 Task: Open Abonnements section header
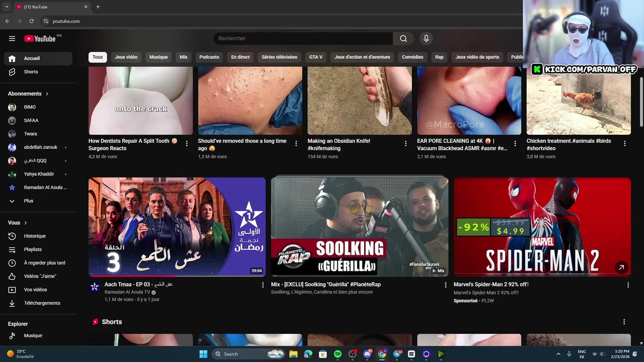coord(28,94)
